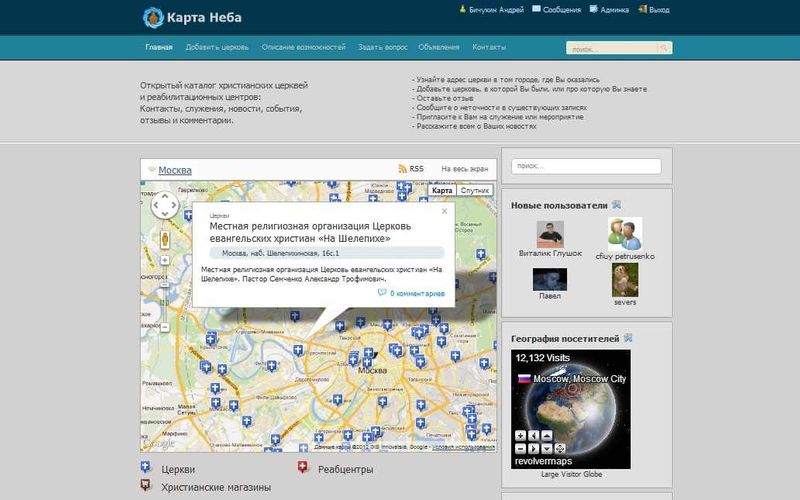The height and width of the screenshot is (500, 800).
Task: Open the Контакты page
Action: [x=489, y=47]
